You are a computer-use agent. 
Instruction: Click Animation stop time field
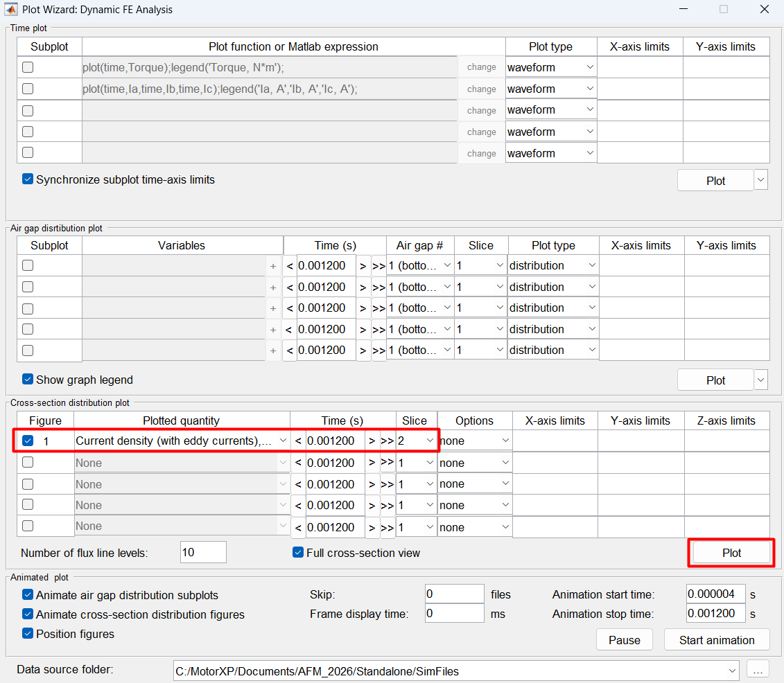pos(716,613)
